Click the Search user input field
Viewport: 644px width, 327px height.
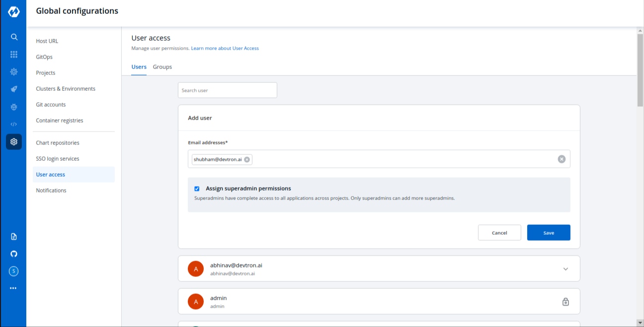tap(227, 90)
